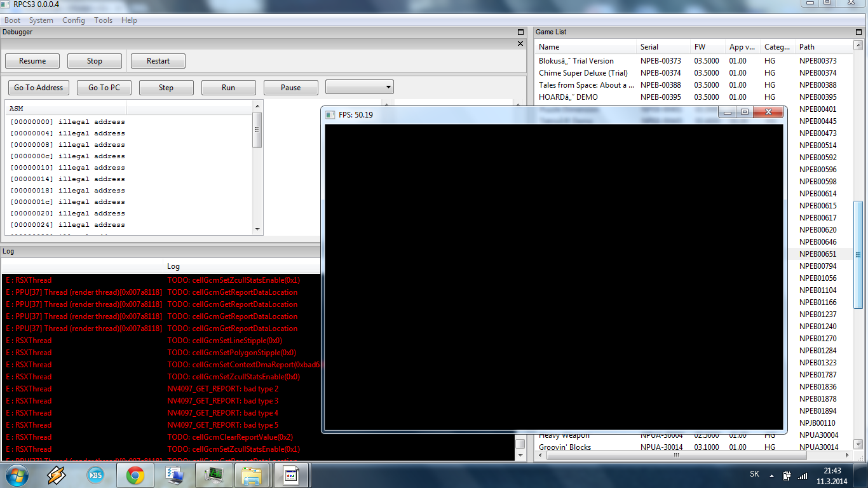Open the System menu
This screenshot has height=488, width=868.
point(41,20)
